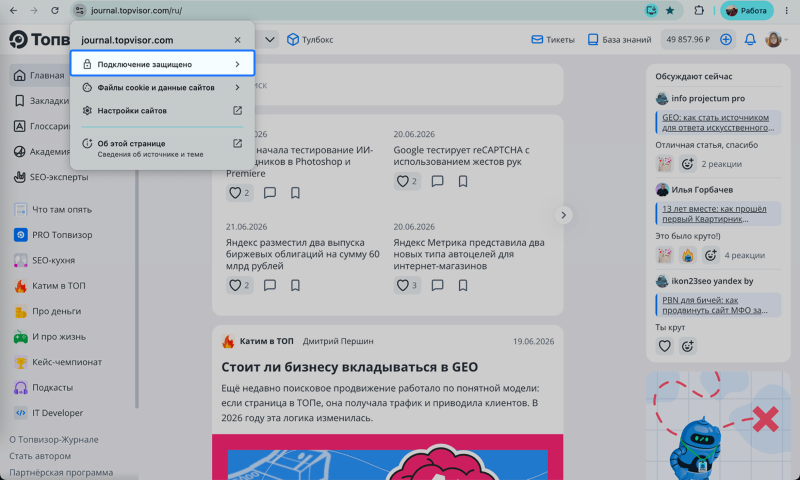Click the Topvisor logo

pyautogui.click(x=39, y=39)
